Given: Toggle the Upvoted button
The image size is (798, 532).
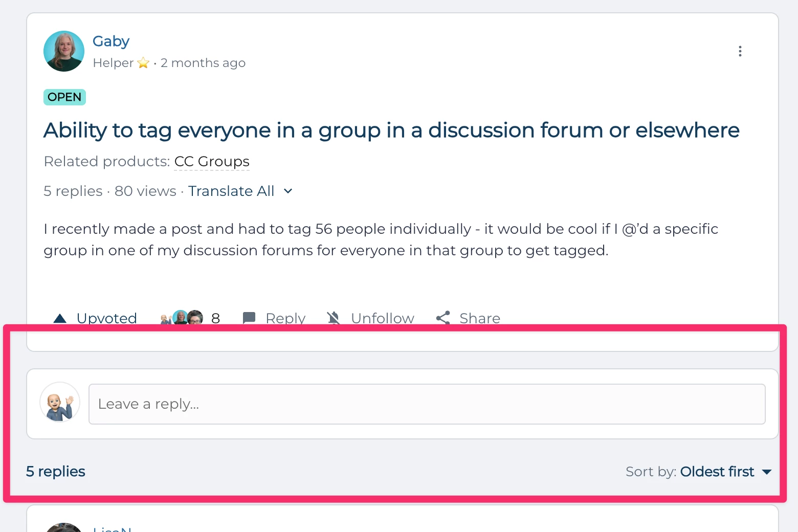Looking at the screenshot, I should (95, 318).
